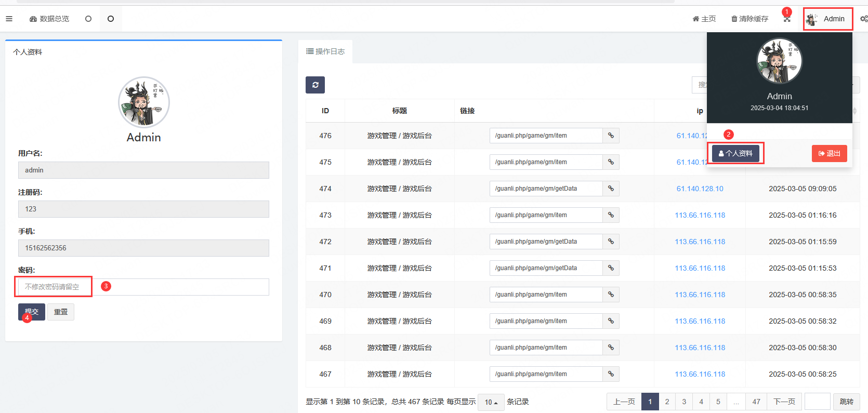Click the page-number jump input box
The width and height of the screenshot is (868, 413).
(x=818, y=402)
